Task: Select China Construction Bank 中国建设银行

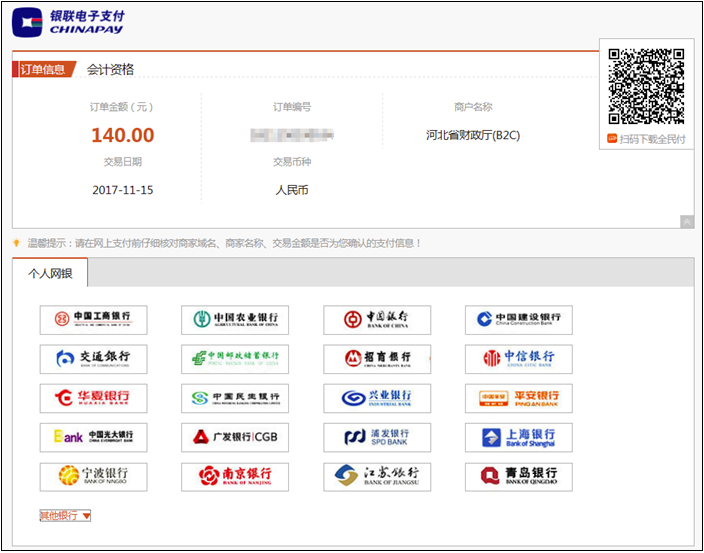Action: tap(518, 320)
